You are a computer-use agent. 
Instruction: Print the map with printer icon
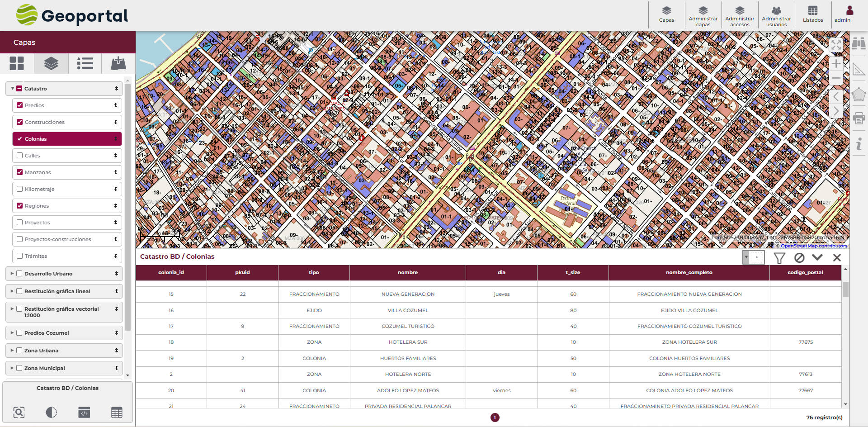coord(858,119)
